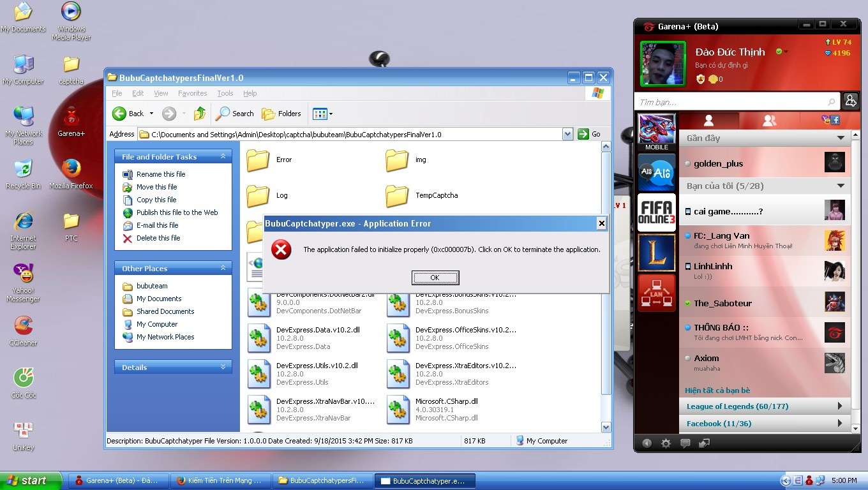
Task: Open the LAN game icon in Garena
Action: [656, 293]
